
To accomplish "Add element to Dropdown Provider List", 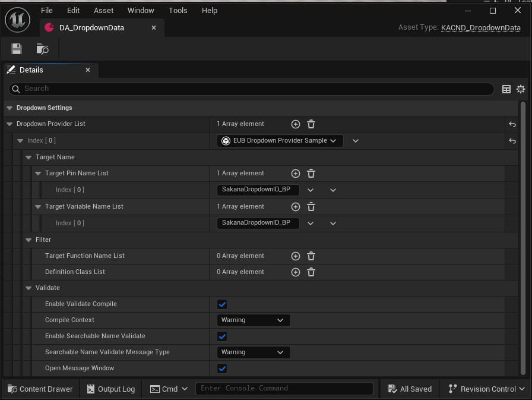I will coord(296,124).
